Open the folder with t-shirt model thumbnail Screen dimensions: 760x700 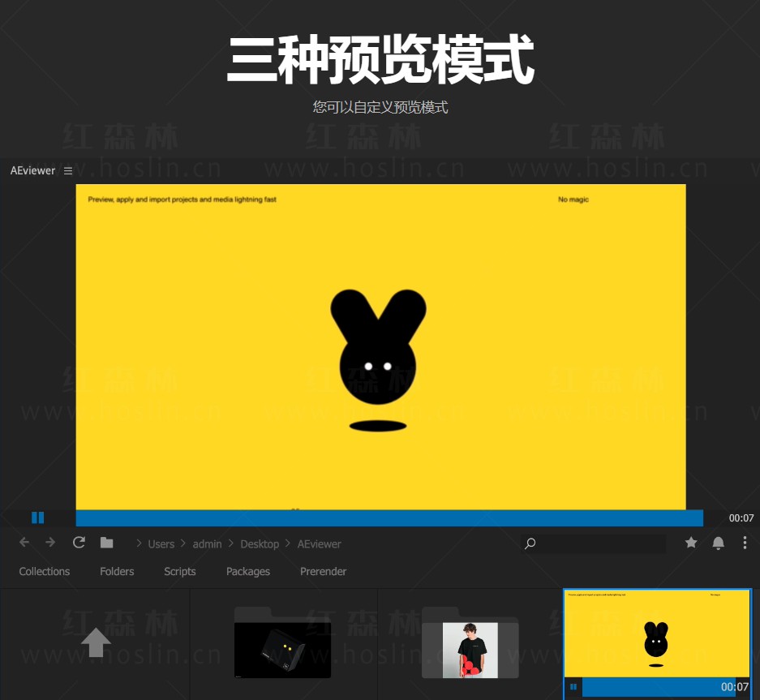[x=470, y=642]
